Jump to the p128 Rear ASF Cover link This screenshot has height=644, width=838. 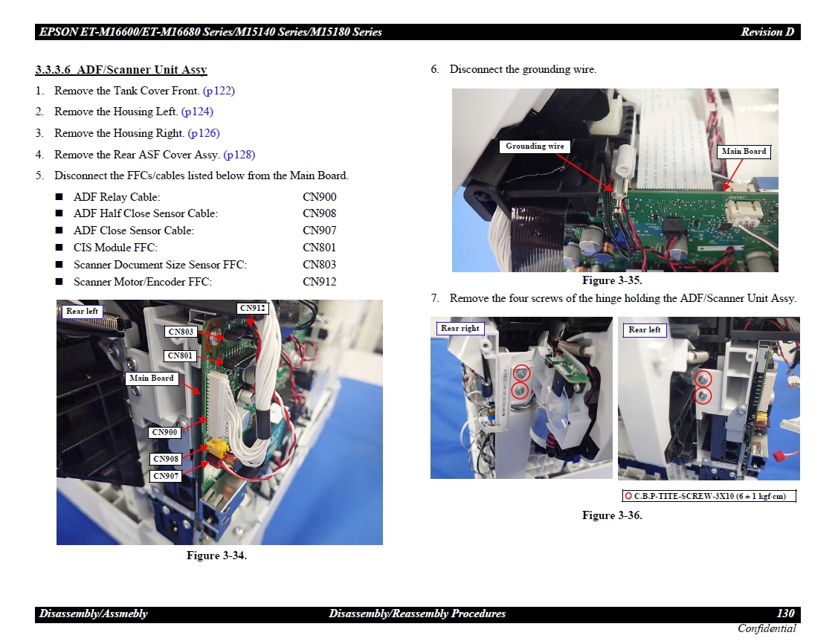point(239,155)
